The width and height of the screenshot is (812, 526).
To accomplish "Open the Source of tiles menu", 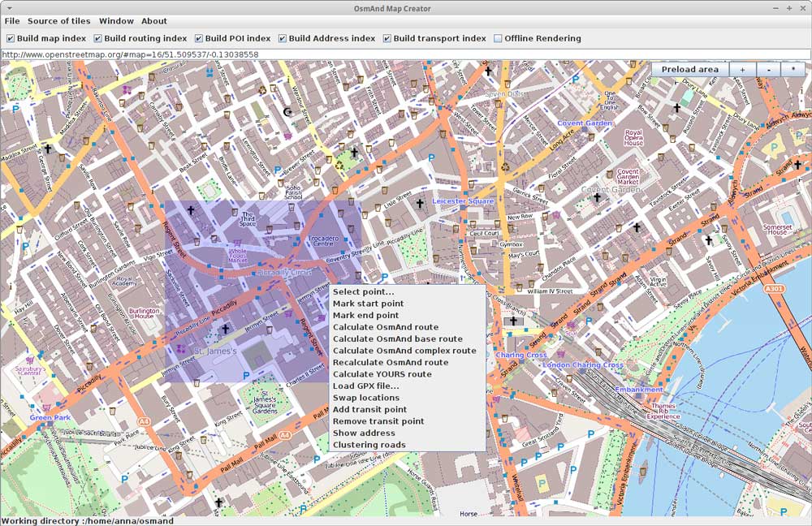I will (x=59, y=21).
